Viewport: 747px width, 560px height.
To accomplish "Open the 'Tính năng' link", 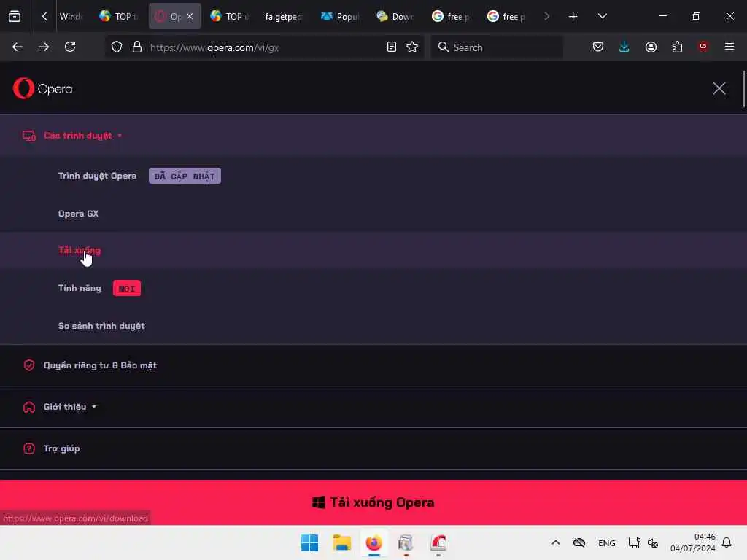I will (x=80, y=287).
